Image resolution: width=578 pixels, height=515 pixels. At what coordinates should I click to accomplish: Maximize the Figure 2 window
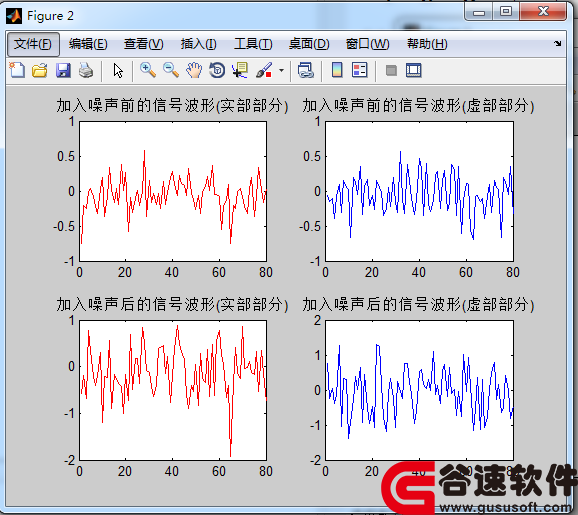pos(506,12)
